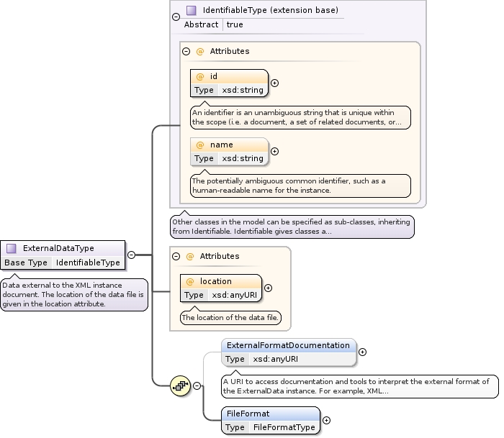Collapse the Attributes group inside IdentifiableType
Screen dimensions: 504x438
186,52
